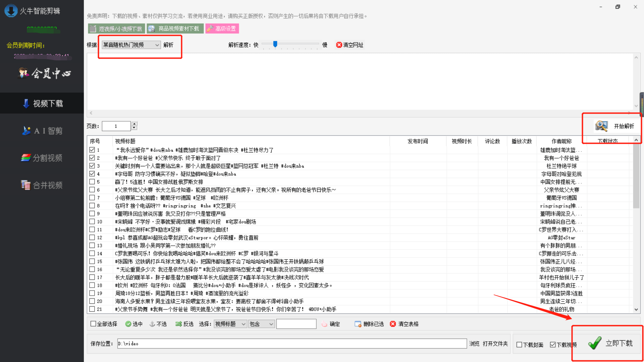Screen dimensions: 644x362
Task: Click the table scrollbar up arrow
Action: 636,140
